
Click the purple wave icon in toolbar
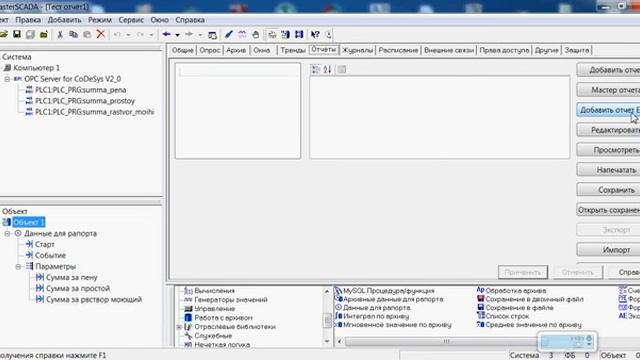(242, 35)
